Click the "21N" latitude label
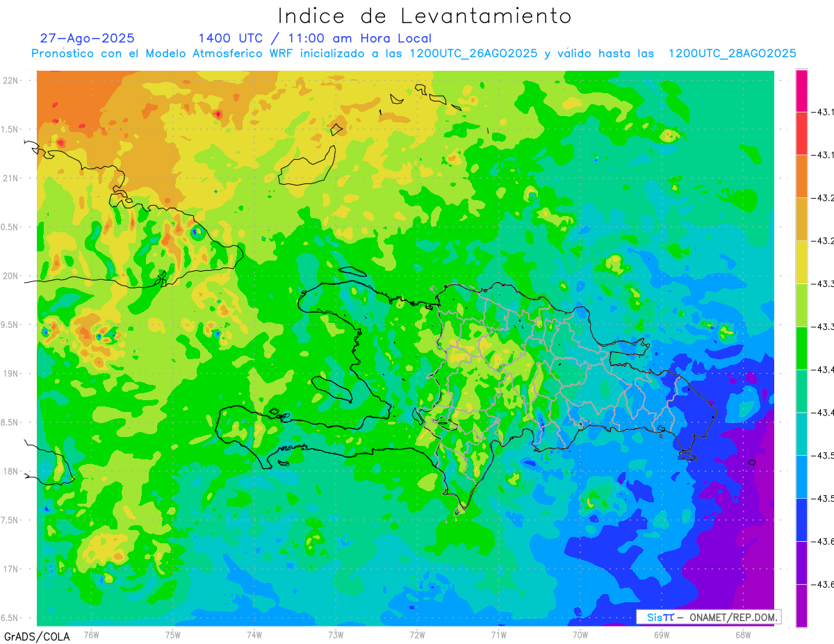 pos(10,178)
